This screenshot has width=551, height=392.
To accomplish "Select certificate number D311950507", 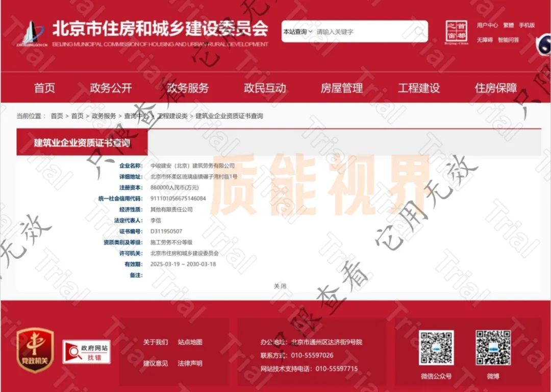I will tap(166, 231).
